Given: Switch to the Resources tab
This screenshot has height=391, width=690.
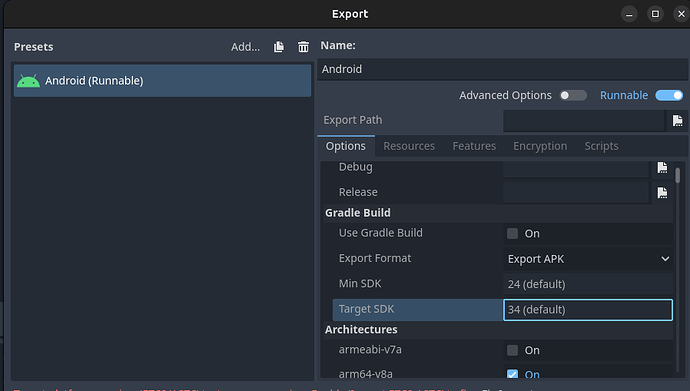Looking at the screenshot, I should pyautogui.click(x=409, y=146).
